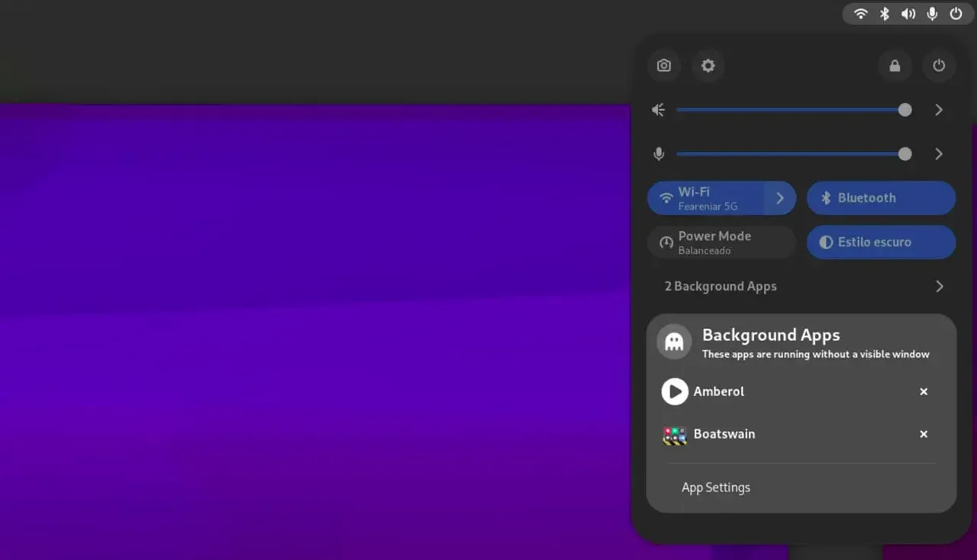Click microphone icon in top bar
Image resolution: width=977 pixels, height=560 pixels.
tap(932, 14)
